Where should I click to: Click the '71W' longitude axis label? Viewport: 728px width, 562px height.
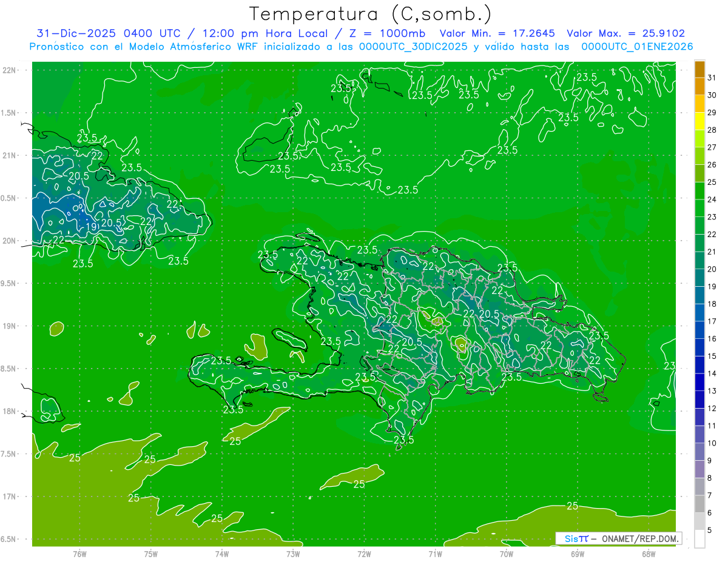(435, 554)
